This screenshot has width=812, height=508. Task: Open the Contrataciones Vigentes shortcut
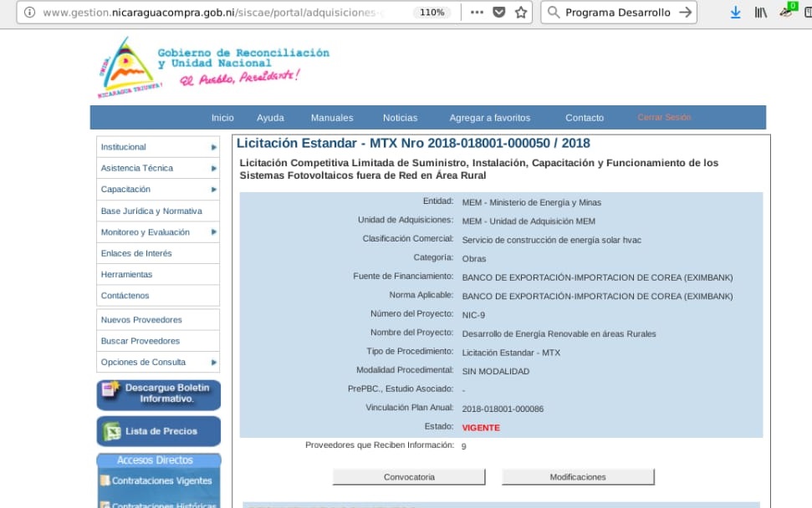[161, 480]
